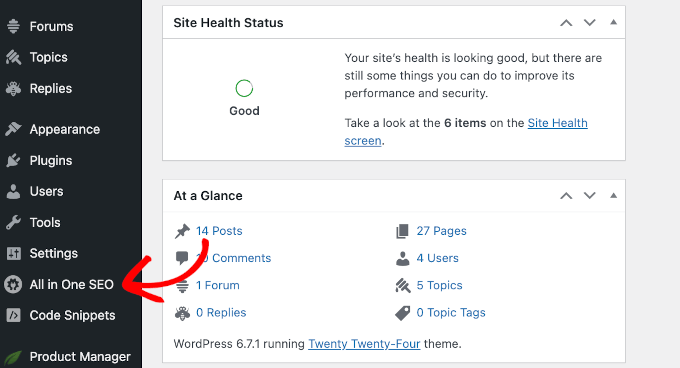Click the 0 Replies link

pos(221,313)
